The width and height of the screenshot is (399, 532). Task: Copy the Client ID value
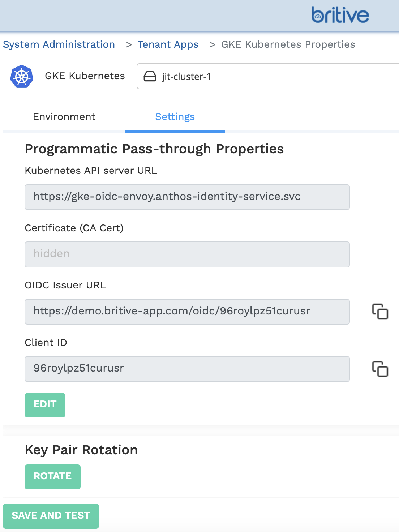pyautogui.click(x=380, y=369)
